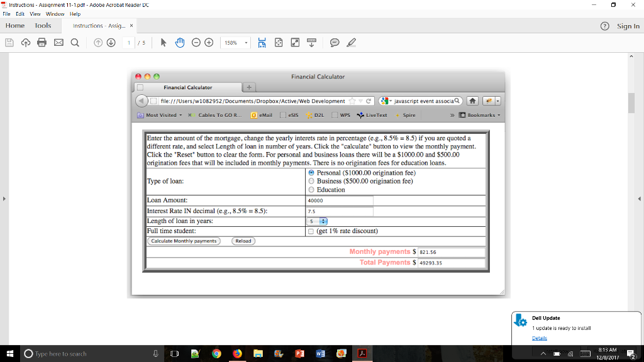Send the PDF via the email icon
644x362 pixels.
(58, 42)
